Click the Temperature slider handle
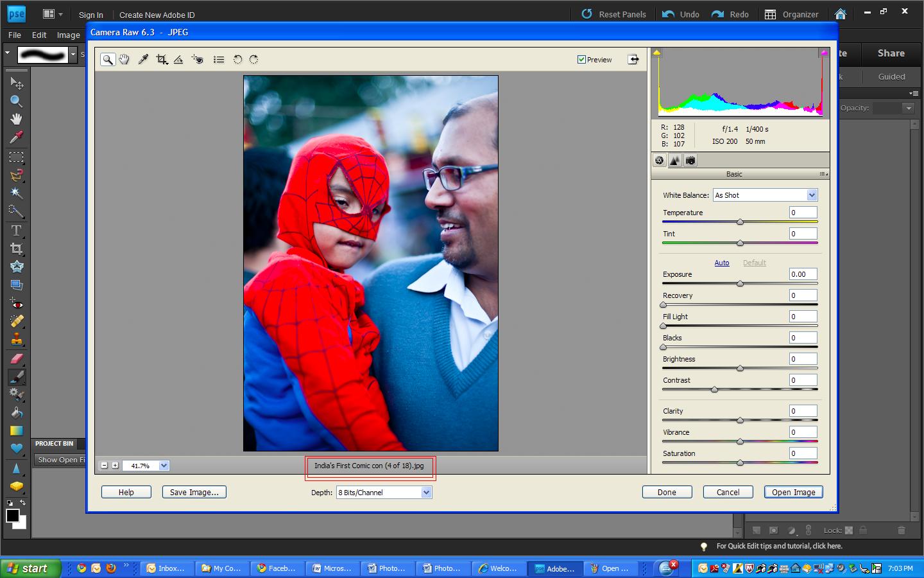 [x=740, y=222]
